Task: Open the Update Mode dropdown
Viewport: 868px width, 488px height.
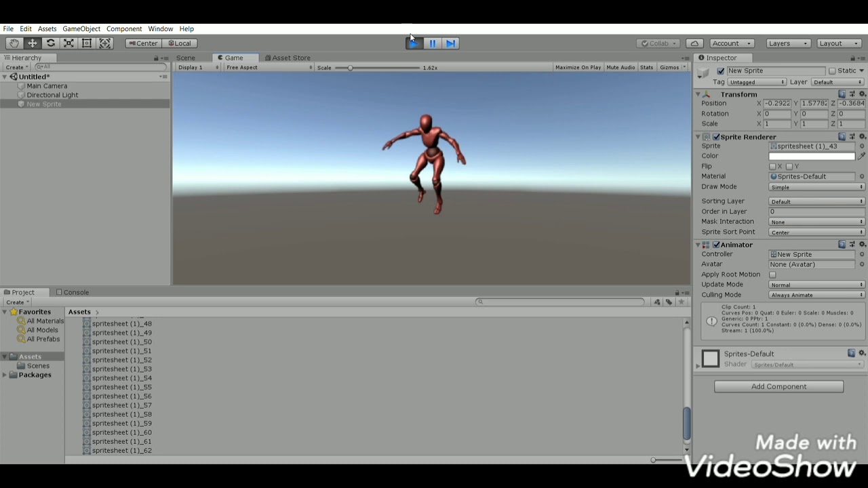Action: click(816, 285)
